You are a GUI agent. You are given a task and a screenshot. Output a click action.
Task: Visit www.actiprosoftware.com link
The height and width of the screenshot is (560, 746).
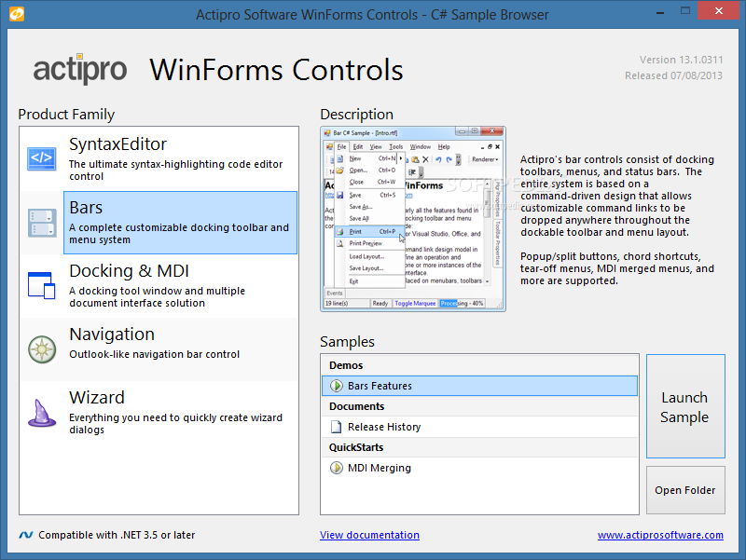(x=660, y=535)
